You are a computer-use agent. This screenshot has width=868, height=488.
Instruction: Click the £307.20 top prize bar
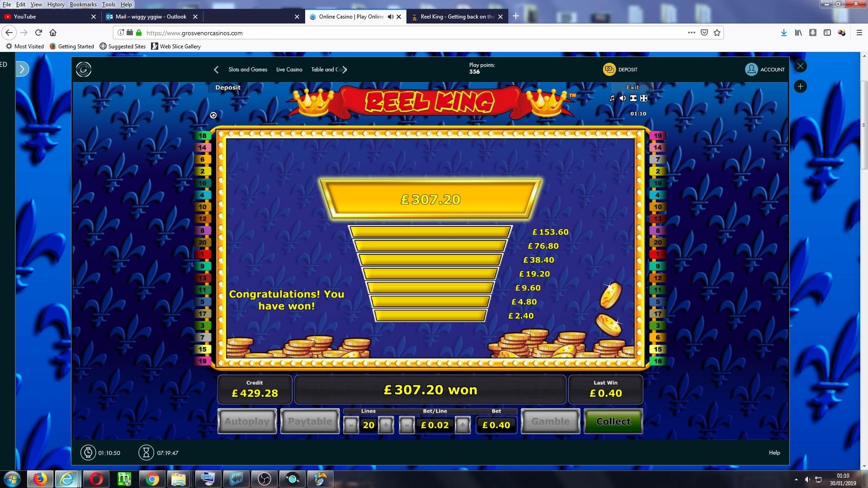pyautogui.click(x=430, y=199)
